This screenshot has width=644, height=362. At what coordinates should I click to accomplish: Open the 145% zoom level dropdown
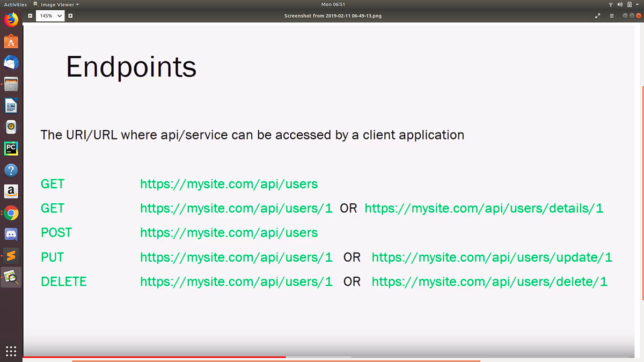50,16
